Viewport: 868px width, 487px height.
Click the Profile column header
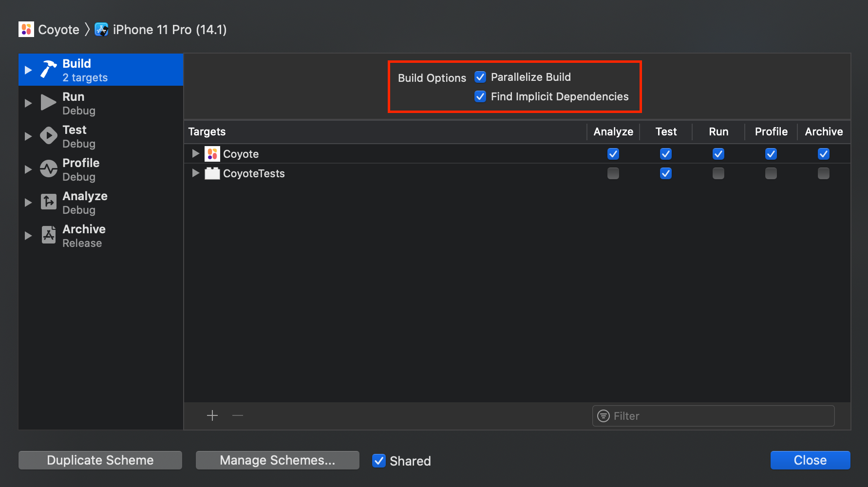[771, 131]
